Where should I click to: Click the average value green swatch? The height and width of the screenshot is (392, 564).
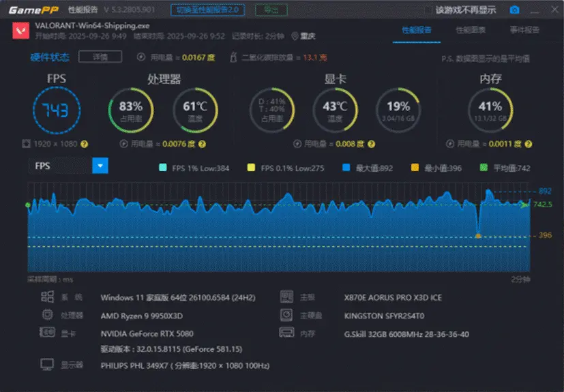click(484, 168)
